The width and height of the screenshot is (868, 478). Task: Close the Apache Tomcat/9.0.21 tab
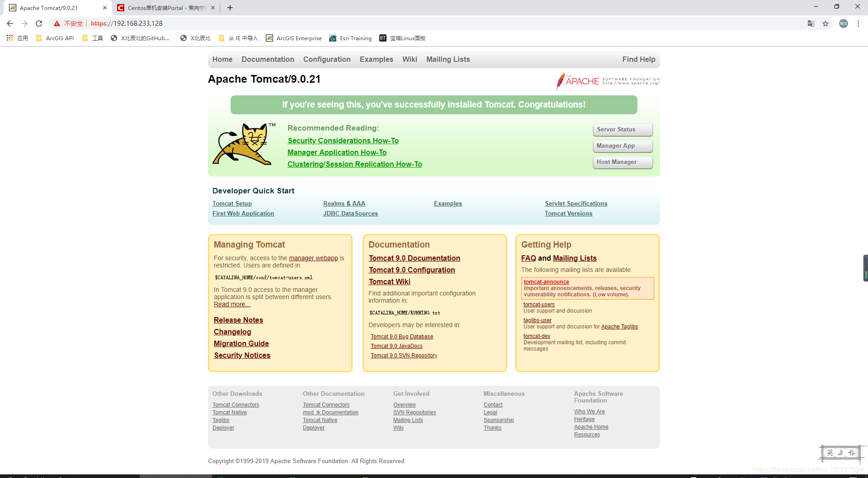click(x=105, y=8)
